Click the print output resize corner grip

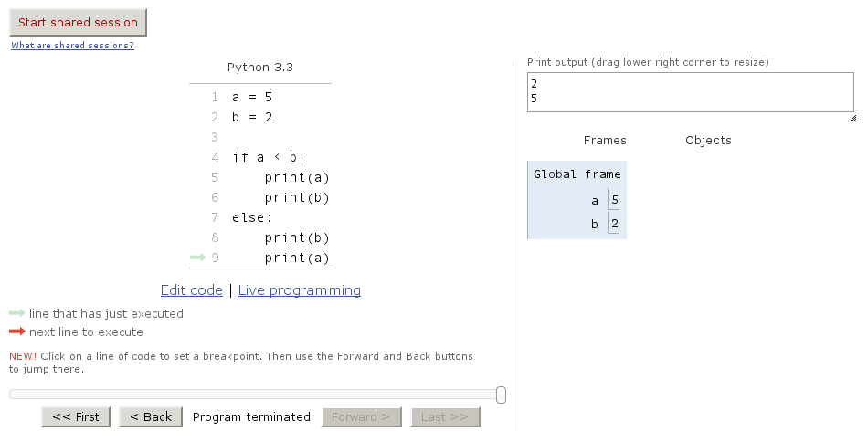852,119
